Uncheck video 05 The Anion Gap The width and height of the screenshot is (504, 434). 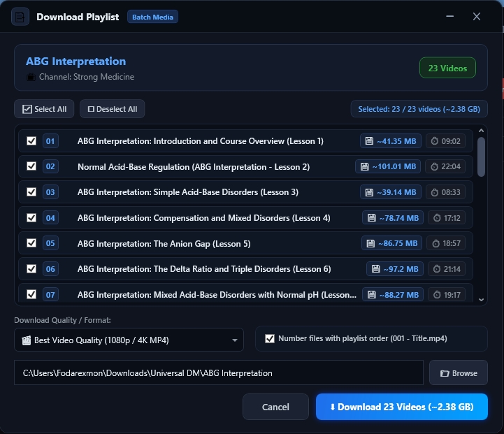31,243
